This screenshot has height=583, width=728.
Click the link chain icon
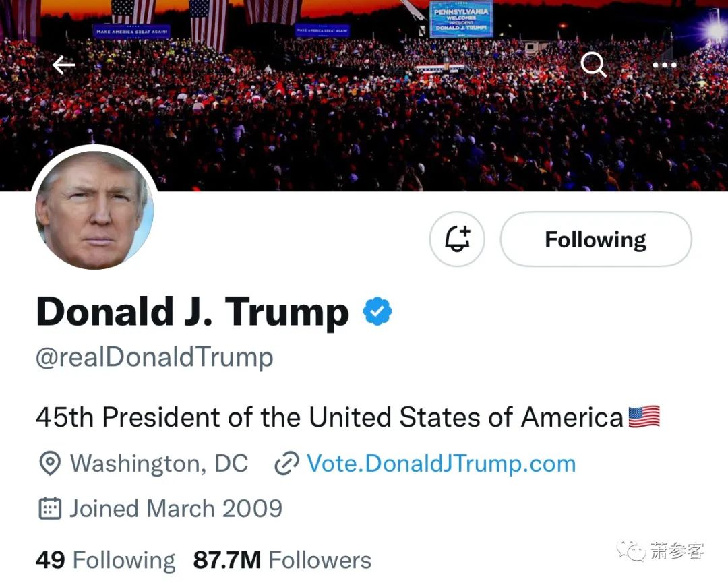point(287,463)
